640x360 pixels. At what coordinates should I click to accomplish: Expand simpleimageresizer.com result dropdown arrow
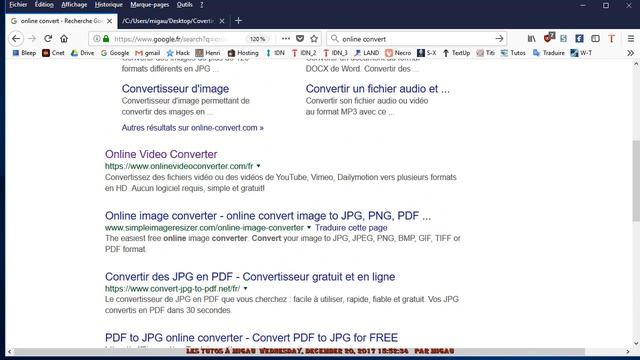pos(309,227)
